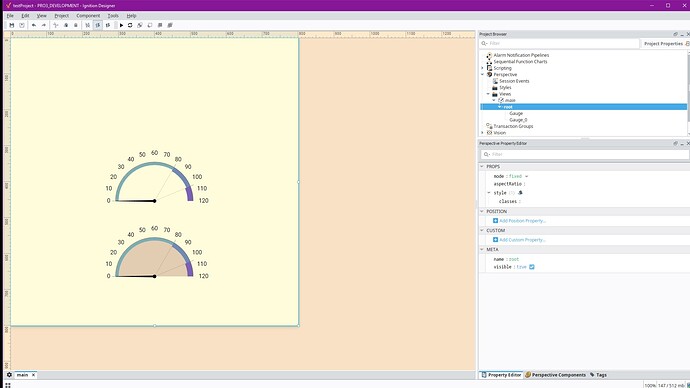Click the Save icon in the toolbar
Image resolution: width=690 pixels, height=388 pixels.
tap(12, 26)
